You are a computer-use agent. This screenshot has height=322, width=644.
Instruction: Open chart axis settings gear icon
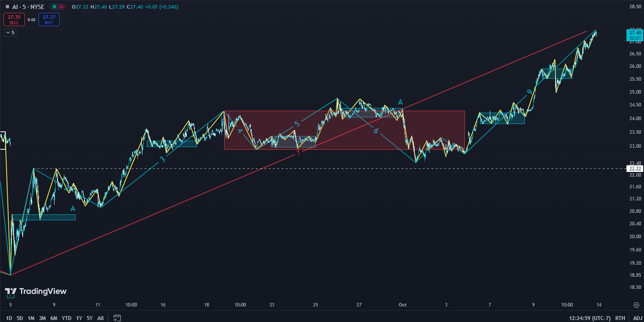pos(636,305)
